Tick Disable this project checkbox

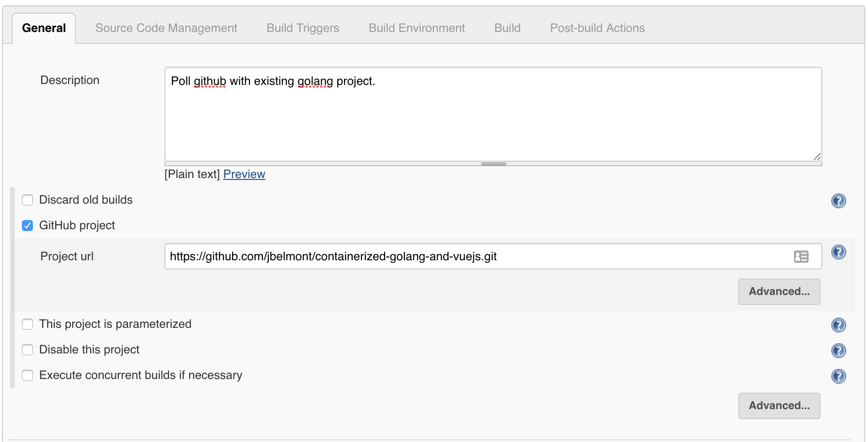click(27, 350)
